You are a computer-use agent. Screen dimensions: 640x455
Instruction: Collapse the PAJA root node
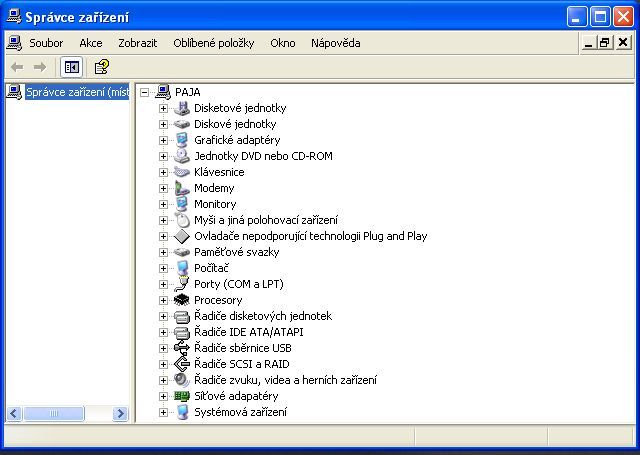[144, 92]
